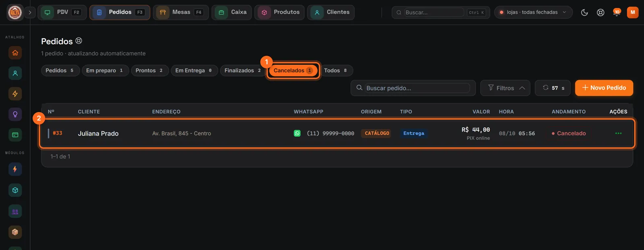Click the purple light bulb sidebar icon
This screenshot has width=644, height=250.
pyautogui.click(x=15, y=114)
